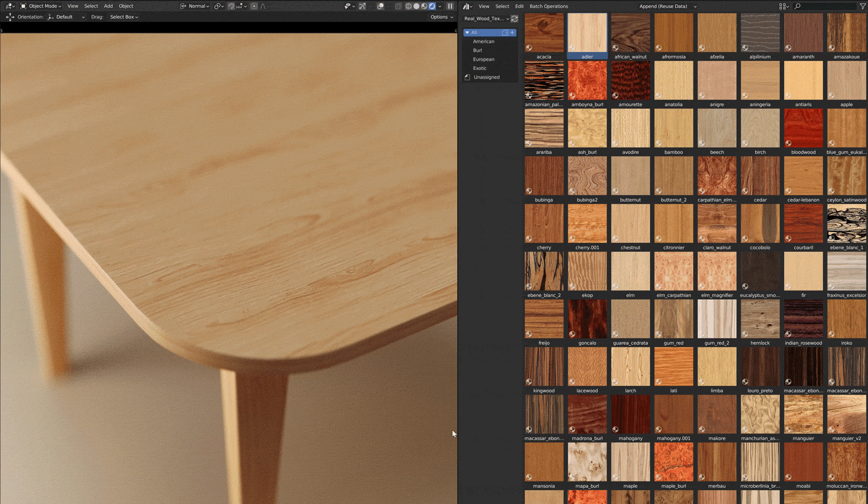Toggle snapping magnet in viewport header
The width and height of the screenshot is (868, 504).
pyautogui.click(x=231, y=6)
